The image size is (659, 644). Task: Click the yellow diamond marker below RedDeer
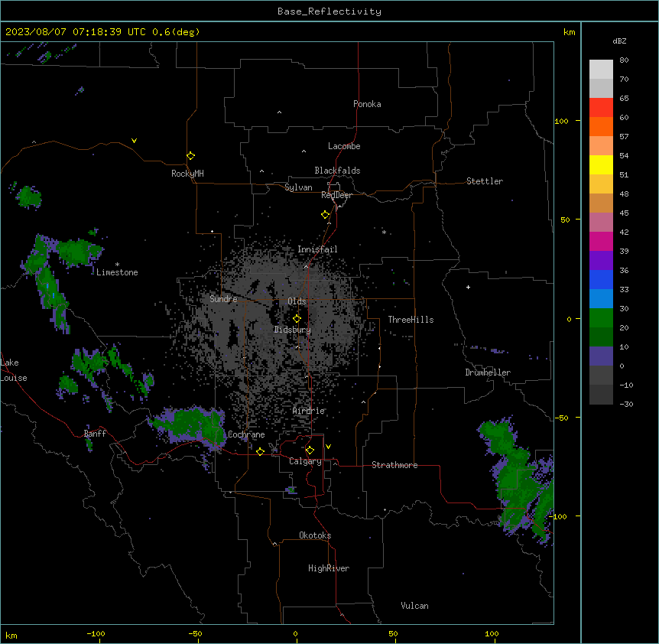click(x=326, y=215)
